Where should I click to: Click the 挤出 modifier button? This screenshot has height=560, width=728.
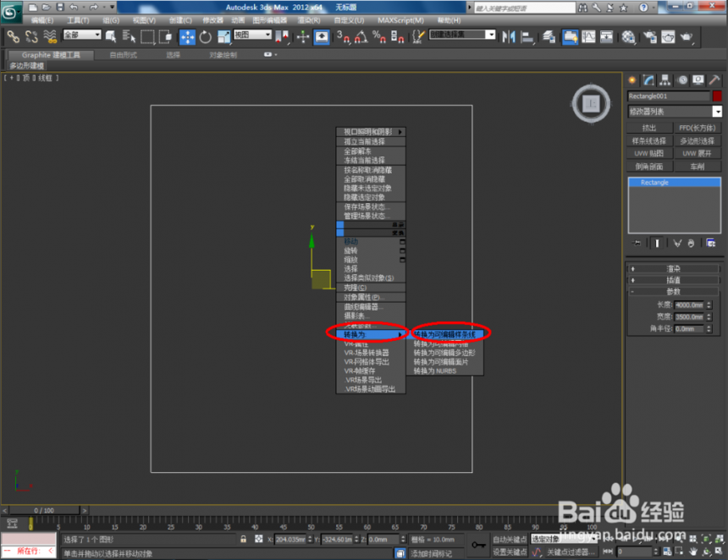pyautogui.click(x=649, y=128)
